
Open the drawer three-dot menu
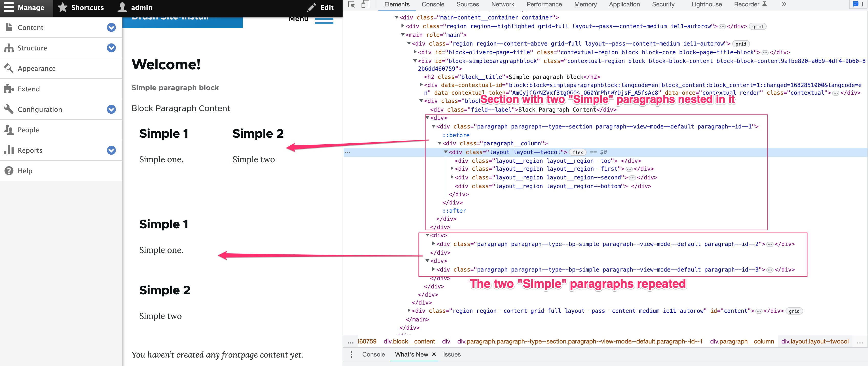(x=352, y=354)
